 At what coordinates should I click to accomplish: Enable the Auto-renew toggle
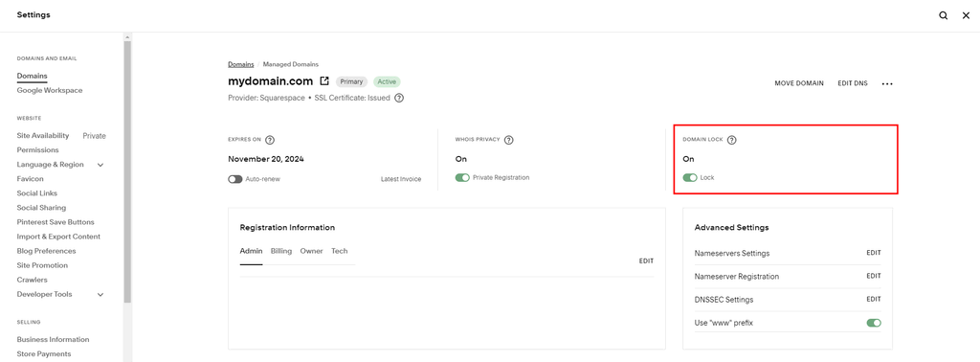(235, 179)
